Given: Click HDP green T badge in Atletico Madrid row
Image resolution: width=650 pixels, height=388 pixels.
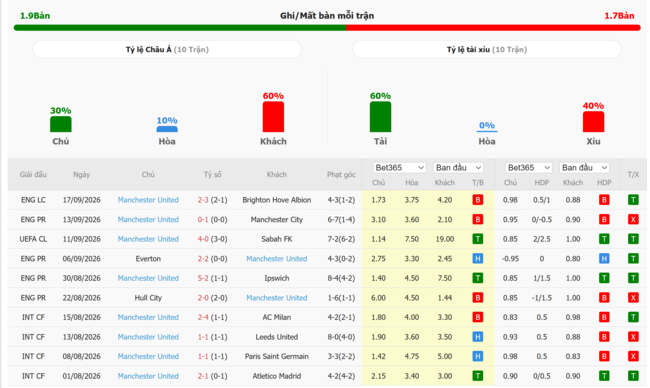Looking at the screenshot, I should (604, 376).
